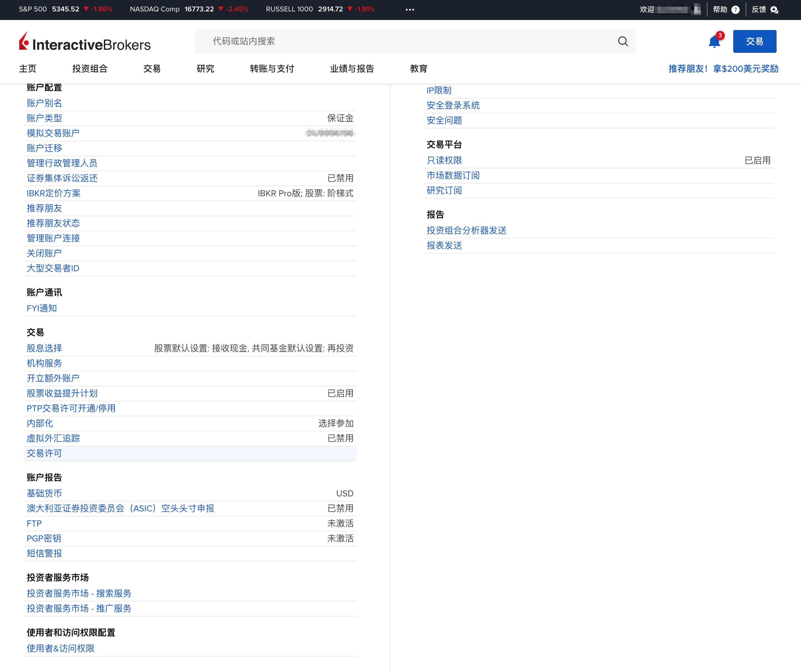Open feedback chat bubble icon
Image resolution: width=801 pixels, height=672 pixels.
[774, 9]
